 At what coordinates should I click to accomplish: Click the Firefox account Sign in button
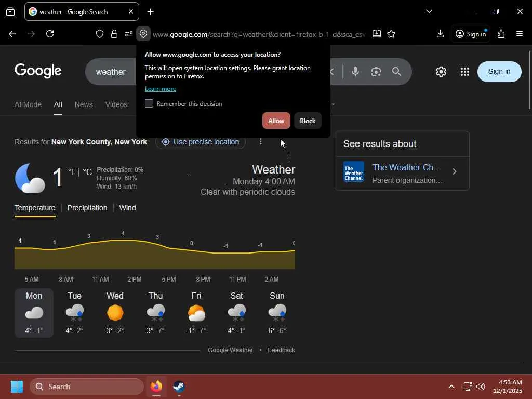click(471, 34)
